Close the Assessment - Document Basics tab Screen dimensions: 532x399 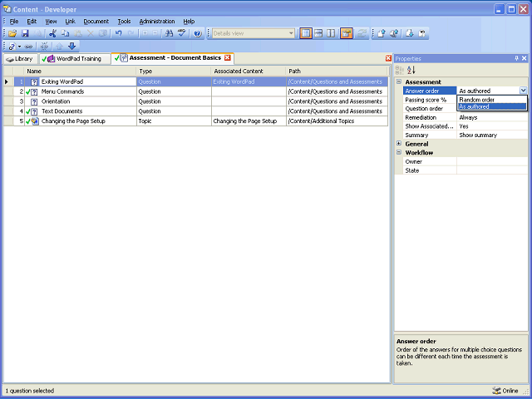[228, 58]
